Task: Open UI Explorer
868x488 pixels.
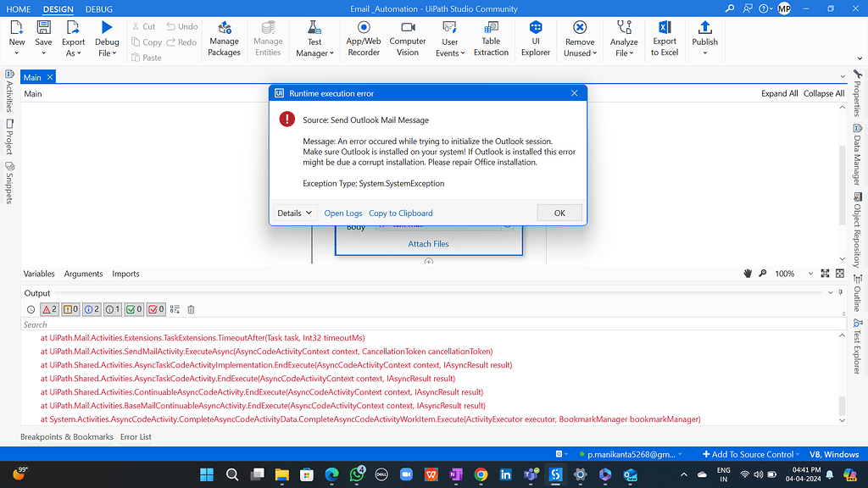Action: (x=535, y=38)
